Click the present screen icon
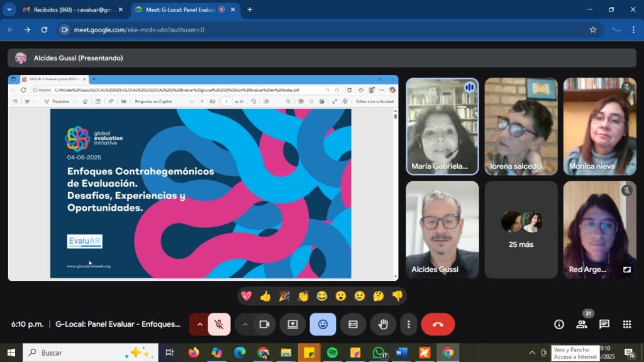The image size is (644, 362). tap(292, 324)
